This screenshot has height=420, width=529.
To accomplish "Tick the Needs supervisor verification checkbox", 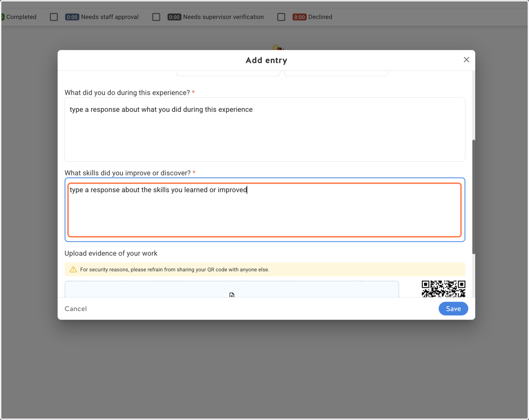I will 156,17.
